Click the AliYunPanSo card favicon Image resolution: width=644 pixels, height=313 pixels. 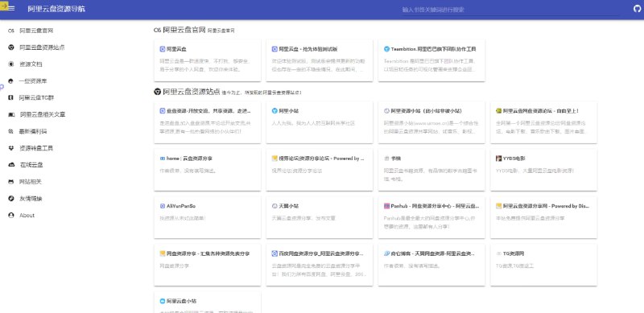(x=163, y=206)
